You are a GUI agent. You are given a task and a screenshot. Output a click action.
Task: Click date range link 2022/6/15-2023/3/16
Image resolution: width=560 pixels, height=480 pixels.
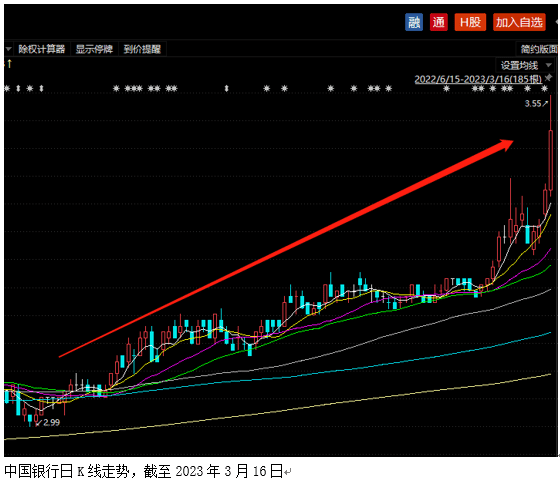[x=478, y=79]
